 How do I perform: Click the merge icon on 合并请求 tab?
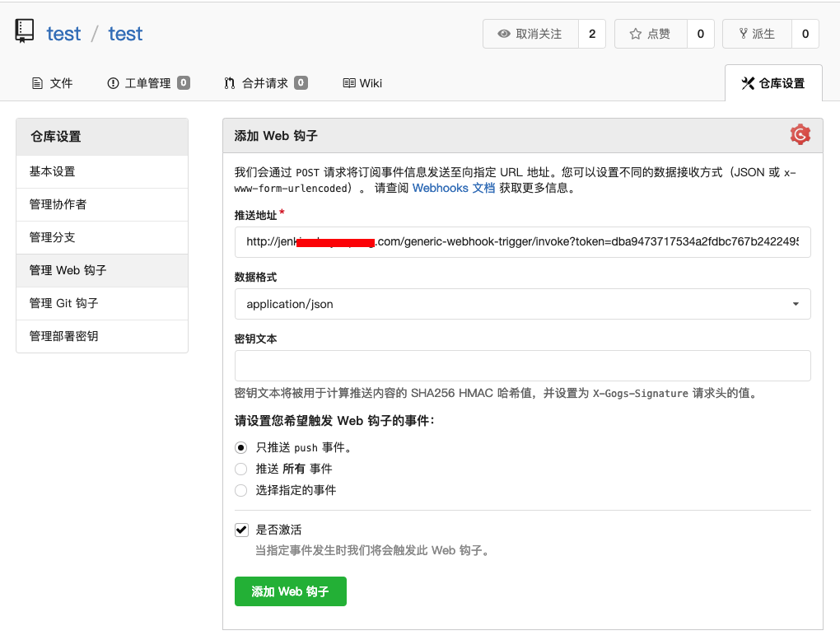coord(231,82)
